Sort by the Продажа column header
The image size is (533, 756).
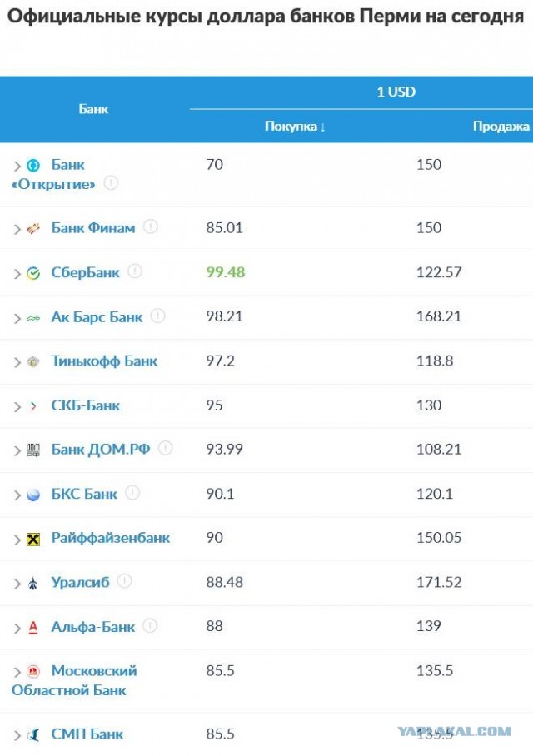(501, 127)
